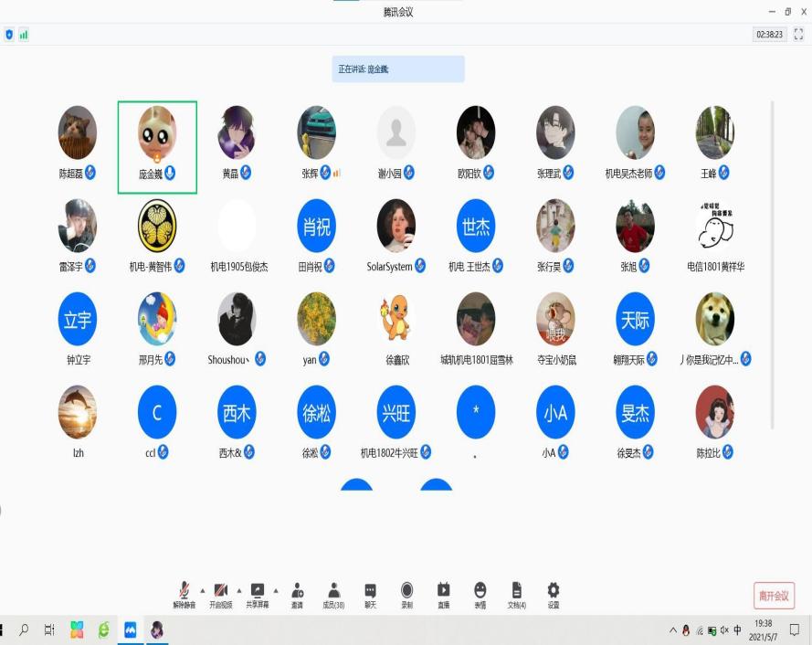Click the blue shield security icon
This screenshot has height=645, width=812.
point(9,35)
